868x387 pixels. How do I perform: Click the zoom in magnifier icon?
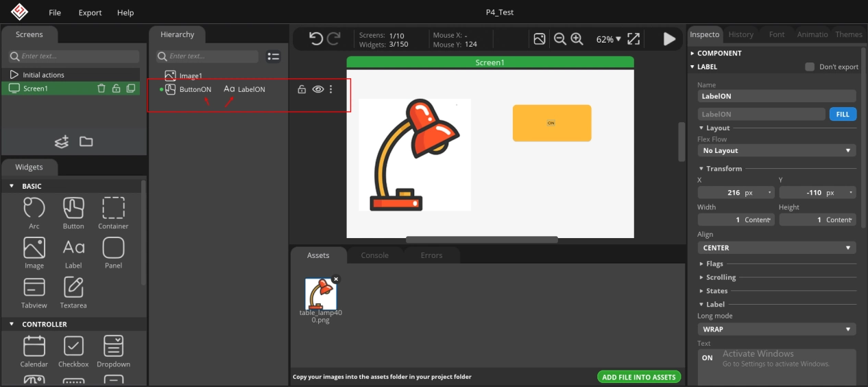pos(577,39)
